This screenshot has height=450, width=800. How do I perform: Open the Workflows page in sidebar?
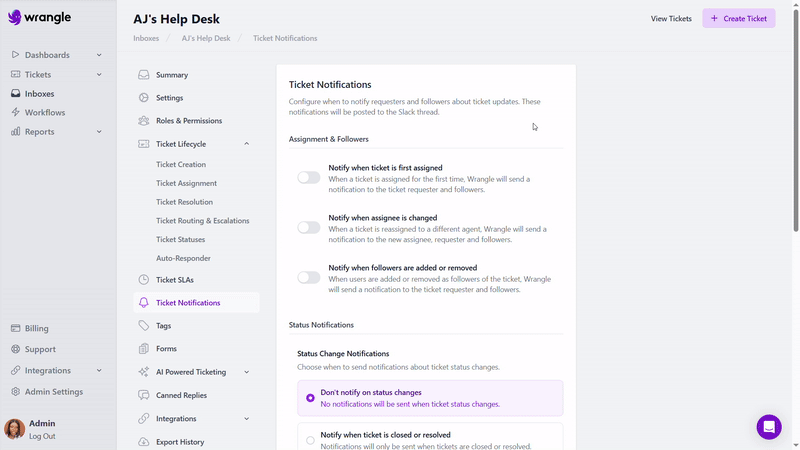[x=45, y=112]
